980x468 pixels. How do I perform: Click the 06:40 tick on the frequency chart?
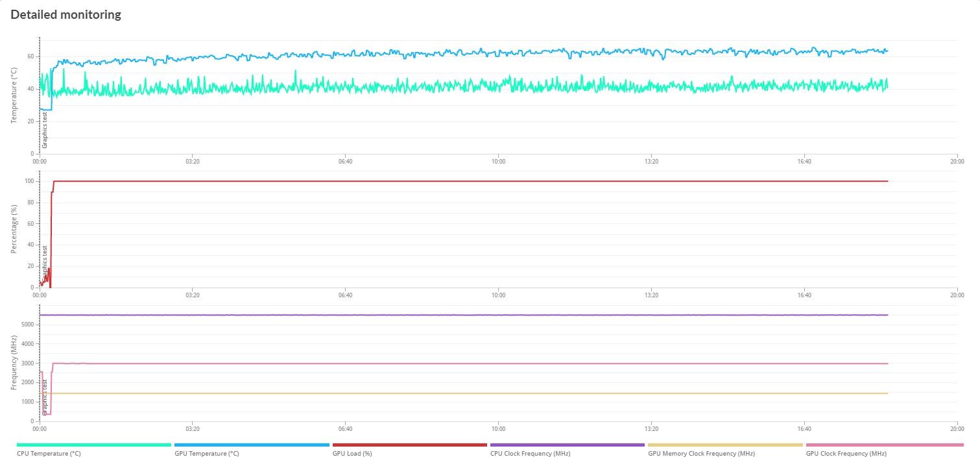(x=345, y=429)
